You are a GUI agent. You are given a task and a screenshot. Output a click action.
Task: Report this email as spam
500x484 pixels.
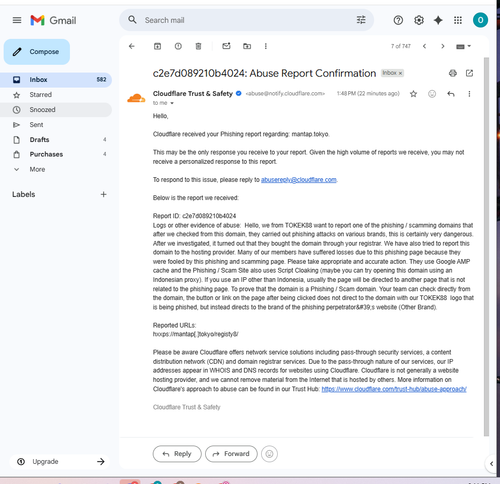(178, 46)
